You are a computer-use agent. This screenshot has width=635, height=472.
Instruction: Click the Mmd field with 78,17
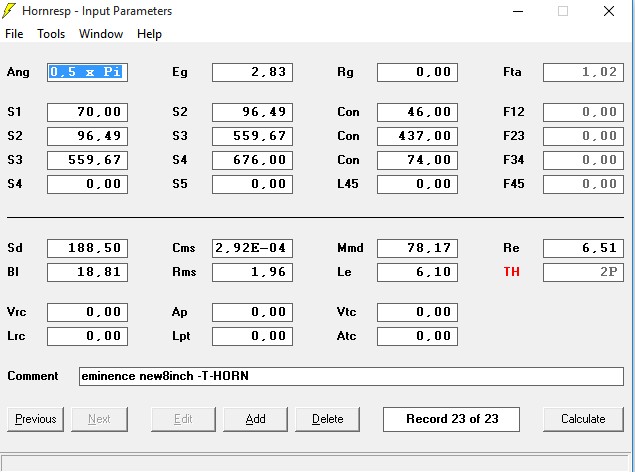tap(418, 248)
